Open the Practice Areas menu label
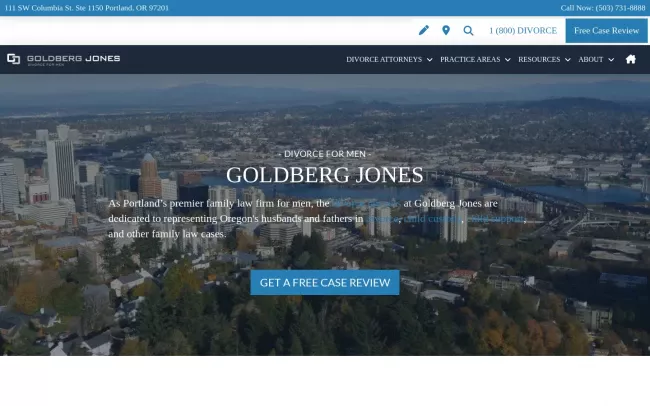Viewport: 650px width, 406px height. [x=470, y=59]
